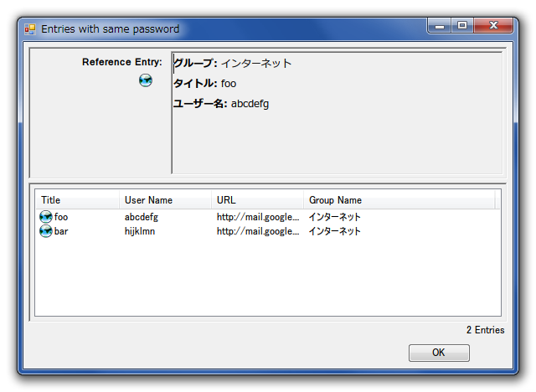
Task: Minimize the Entries with same password window
Action: [440, 26]
